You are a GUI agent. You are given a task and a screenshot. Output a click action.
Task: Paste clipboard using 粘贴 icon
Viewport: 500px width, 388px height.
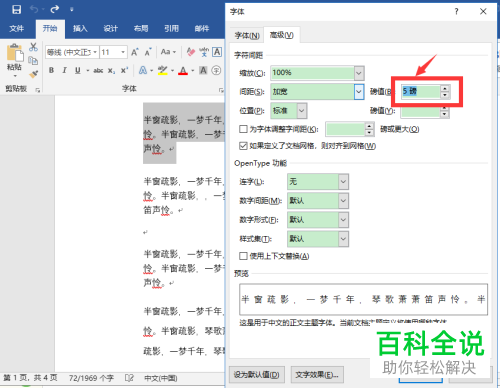point(14,53)
